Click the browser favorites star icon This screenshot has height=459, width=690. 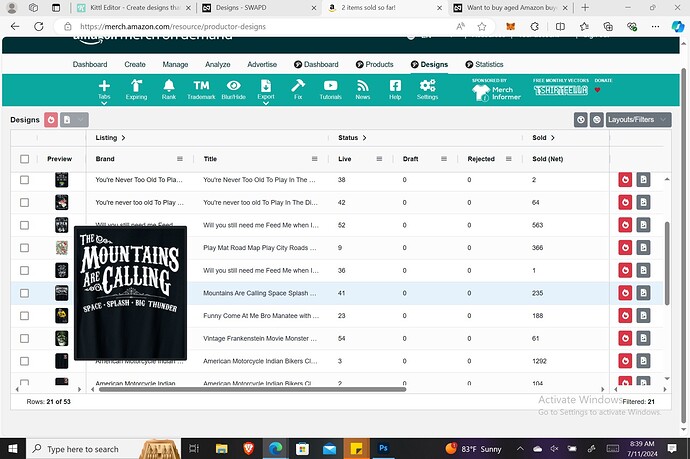point(482,26)
